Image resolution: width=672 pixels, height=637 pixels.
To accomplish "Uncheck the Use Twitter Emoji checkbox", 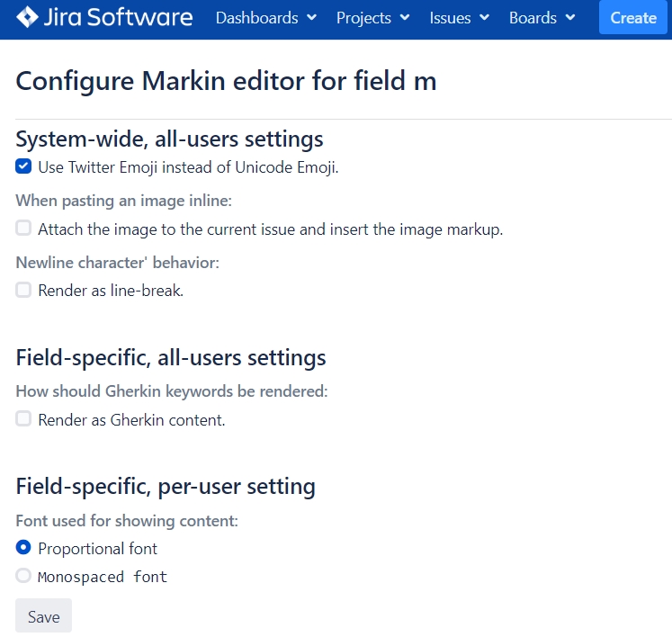I will click(23, 166).
